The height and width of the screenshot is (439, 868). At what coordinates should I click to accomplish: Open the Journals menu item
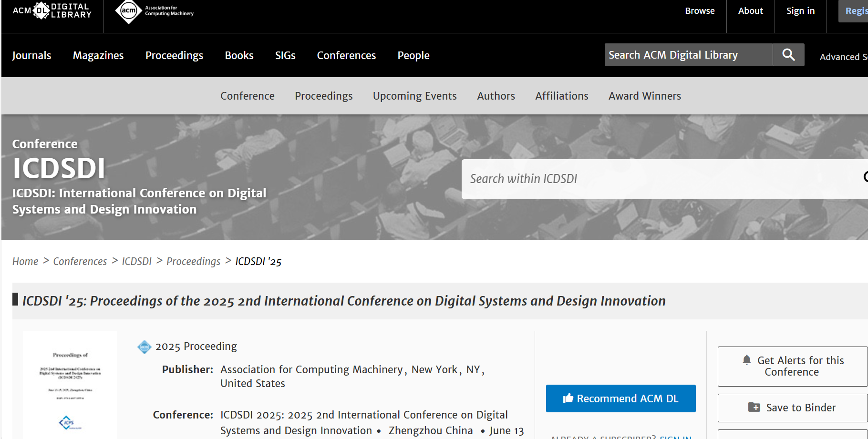point(31,55)
